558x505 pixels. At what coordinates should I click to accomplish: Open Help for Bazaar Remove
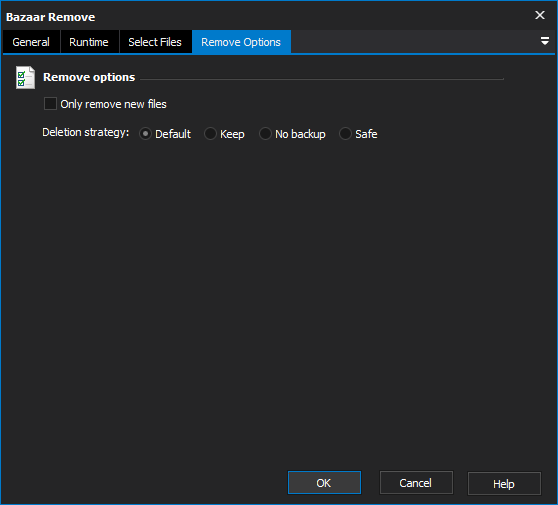(x=504, y=483)
